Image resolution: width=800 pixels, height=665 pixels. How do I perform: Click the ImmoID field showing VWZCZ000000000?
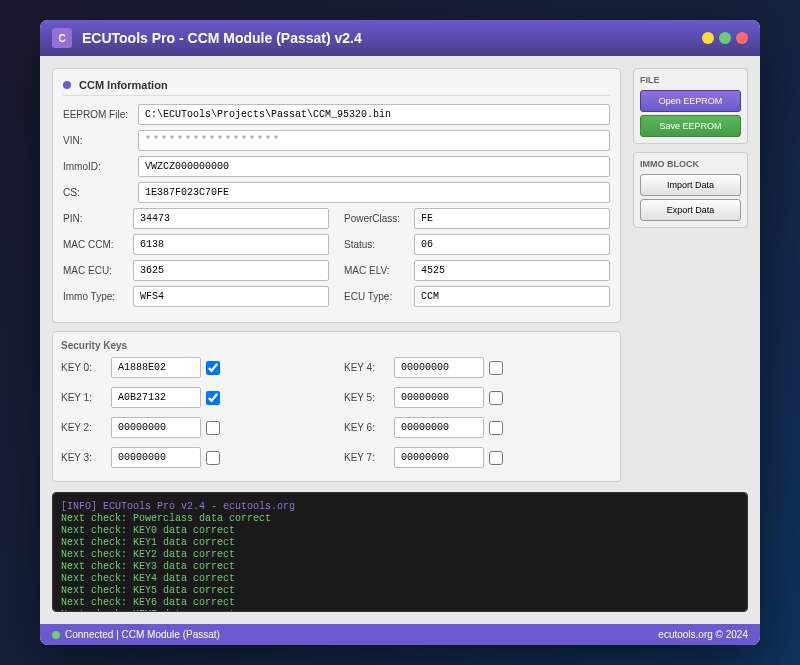click(x=374, y=166)
